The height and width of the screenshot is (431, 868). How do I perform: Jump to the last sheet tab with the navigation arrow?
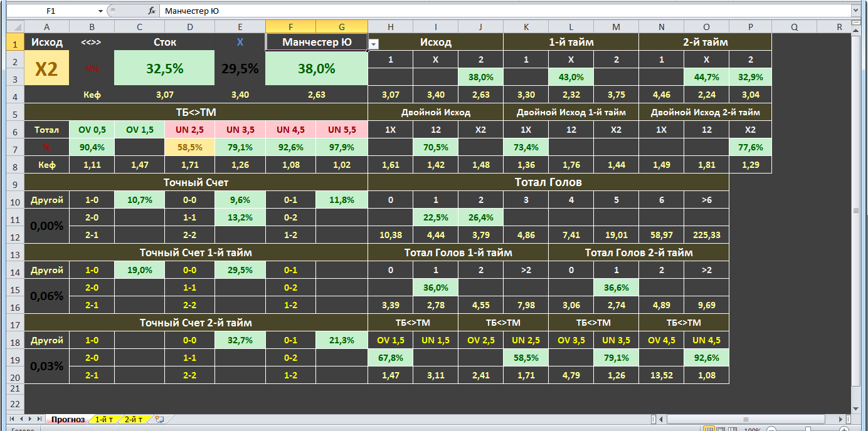(x=38, y=418)
